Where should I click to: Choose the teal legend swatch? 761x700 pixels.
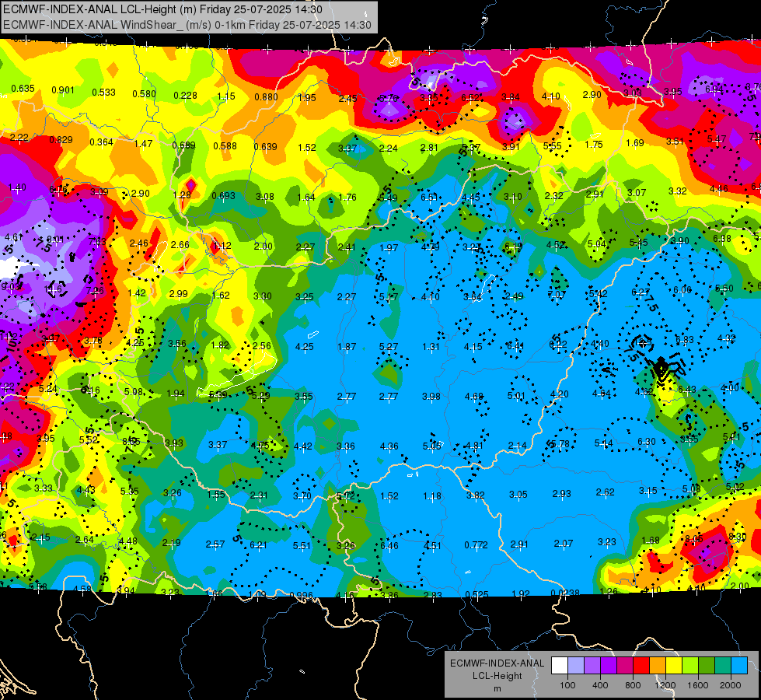723,665
